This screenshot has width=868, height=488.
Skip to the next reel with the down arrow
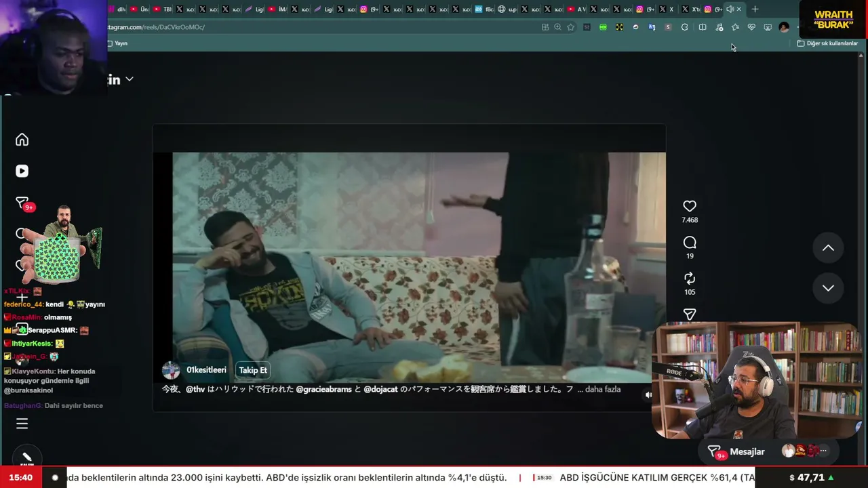pos(828,288)
